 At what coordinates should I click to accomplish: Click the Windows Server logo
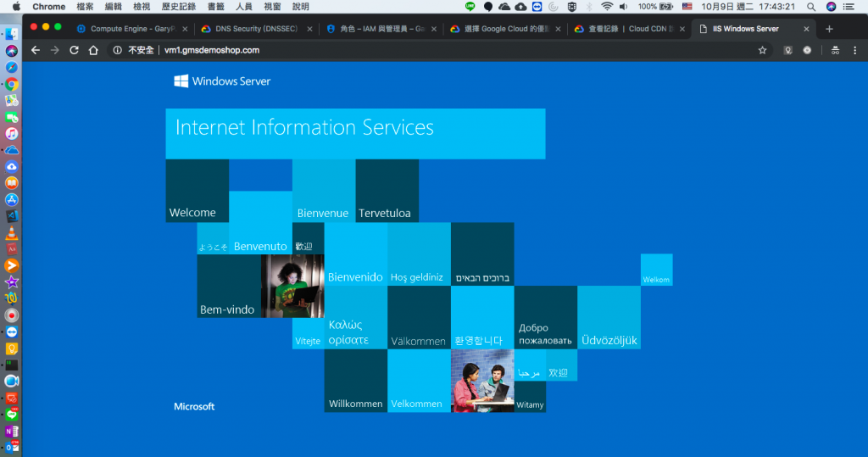click(x=222, y=81)
